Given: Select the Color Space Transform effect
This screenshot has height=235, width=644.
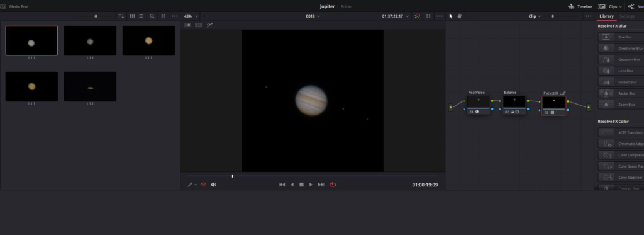Looking at the screenshot, I should pos(621,166).
